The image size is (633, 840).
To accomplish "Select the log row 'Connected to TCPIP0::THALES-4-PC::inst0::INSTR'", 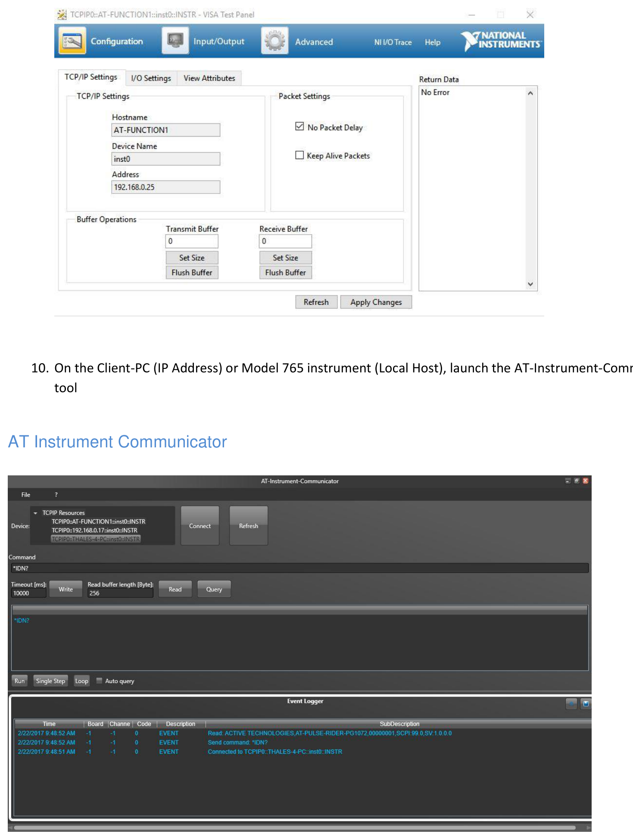I will [x=302, y=752].
